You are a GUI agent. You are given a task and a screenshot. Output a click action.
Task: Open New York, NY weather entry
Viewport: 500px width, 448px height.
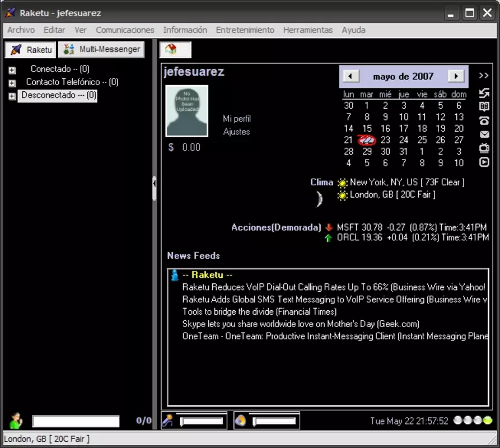407,183
